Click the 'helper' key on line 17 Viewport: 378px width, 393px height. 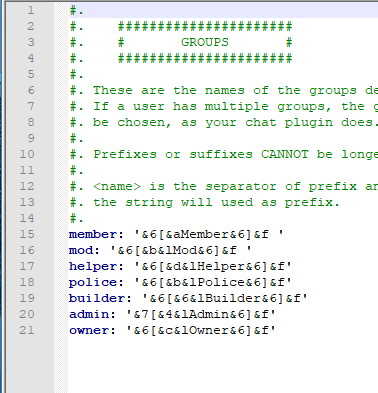[x=93, y=266]
